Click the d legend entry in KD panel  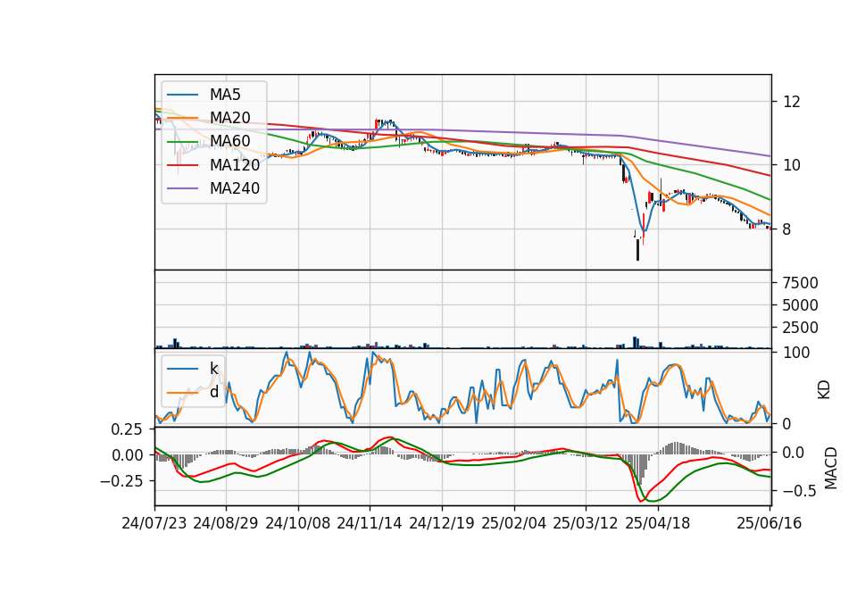[x=193, y=392]
